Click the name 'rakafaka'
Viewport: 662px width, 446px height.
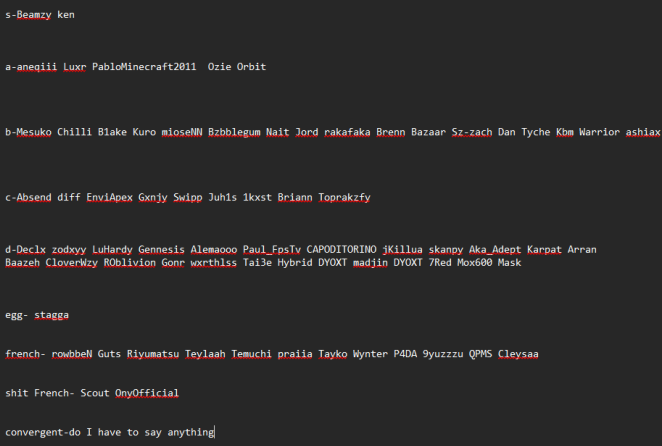click(347, 132)
